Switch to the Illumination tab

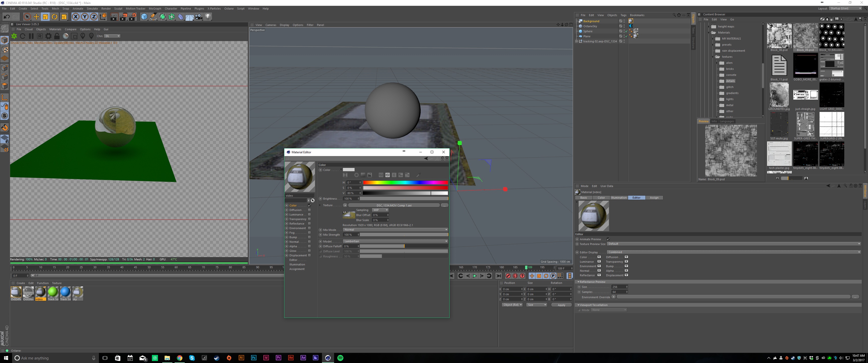(619, 198)
